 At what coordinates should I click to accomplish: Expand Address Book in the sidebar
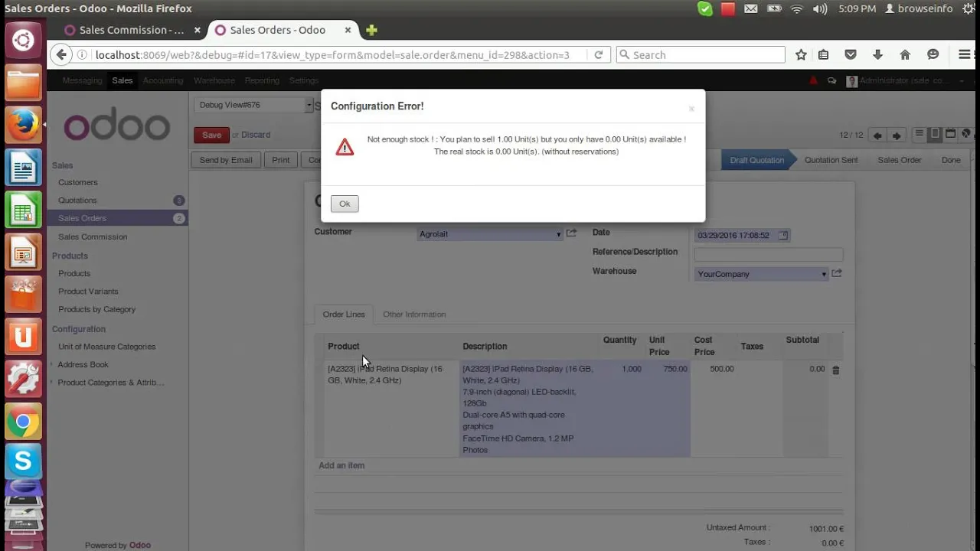tap(83, 364)
